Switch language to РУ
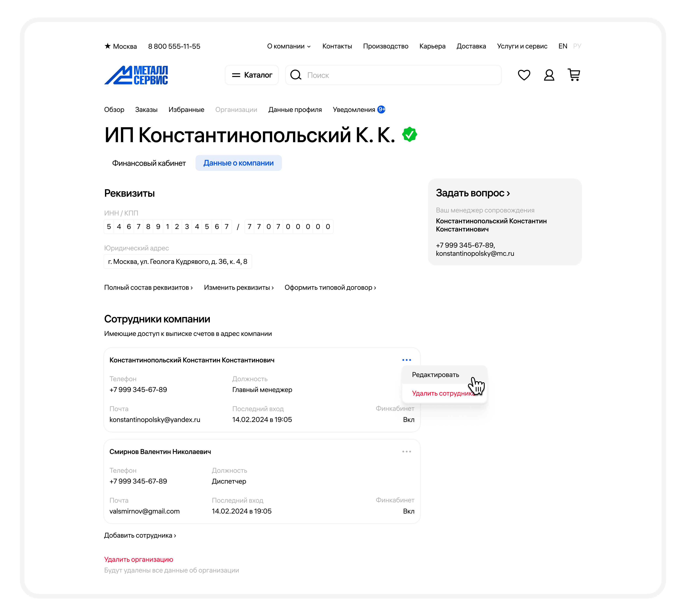The height and width of the screenshot is (616, 686). click(577, 46)
